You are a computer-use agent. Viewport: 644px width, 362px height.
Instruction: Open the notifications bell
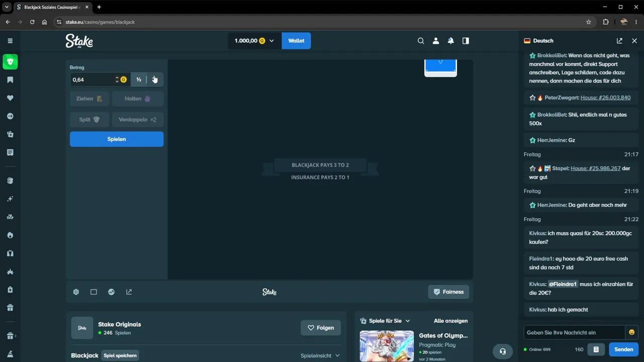pos(451,41)
